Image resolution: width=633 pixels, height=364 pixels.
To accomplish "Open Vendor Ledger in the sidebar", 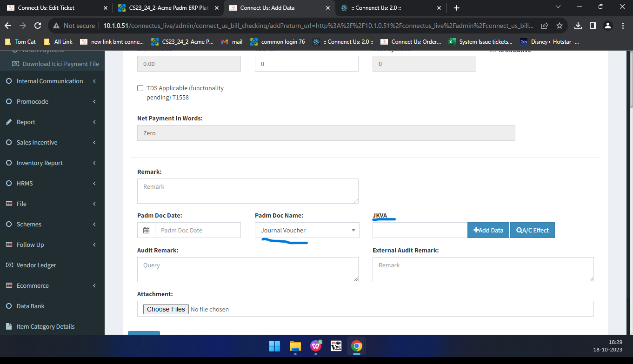I will click(x=52, y=265).
